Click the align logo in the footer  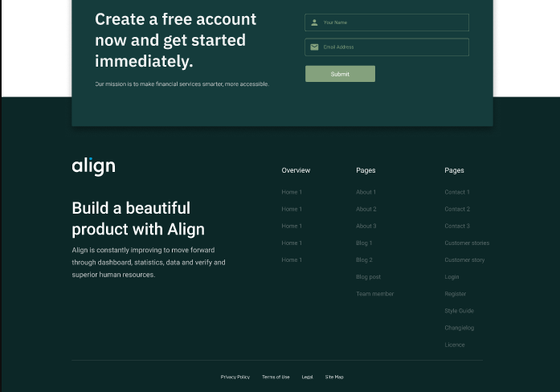click(x=93, y=166)
